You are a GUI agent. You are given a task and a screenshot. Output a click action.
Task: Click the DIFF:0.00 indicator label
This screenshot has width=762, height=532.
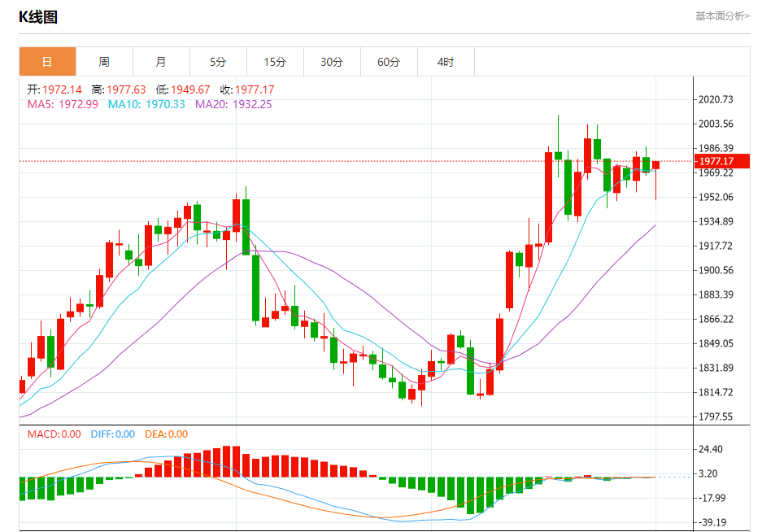[113, 434]
